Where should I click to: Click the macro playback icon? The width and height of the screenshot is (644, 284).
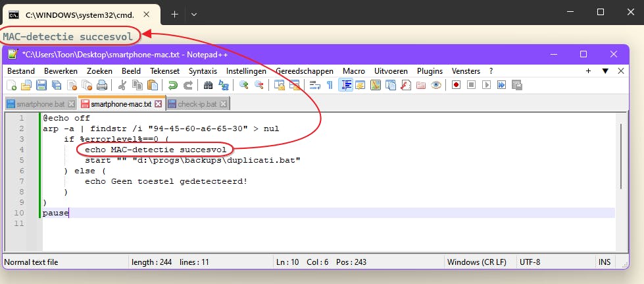(x=486, y=85)
